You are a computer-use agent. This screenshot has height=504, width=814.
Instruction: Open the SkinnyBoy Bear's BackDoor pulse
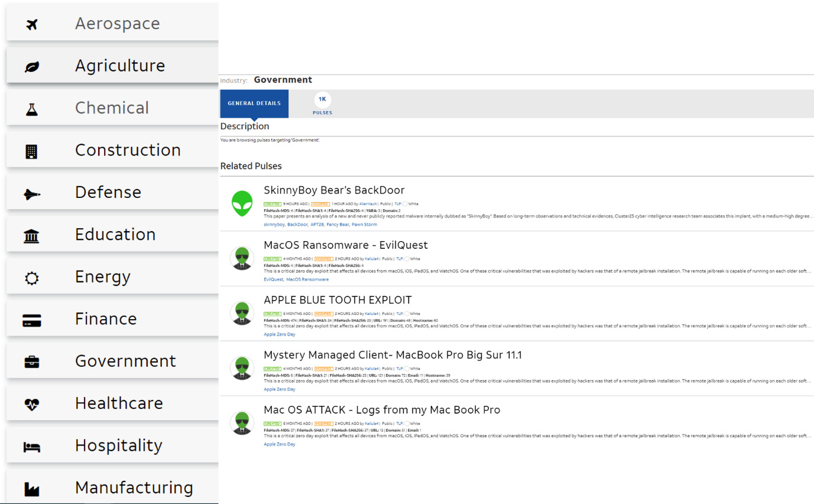[x=334, y=190]
